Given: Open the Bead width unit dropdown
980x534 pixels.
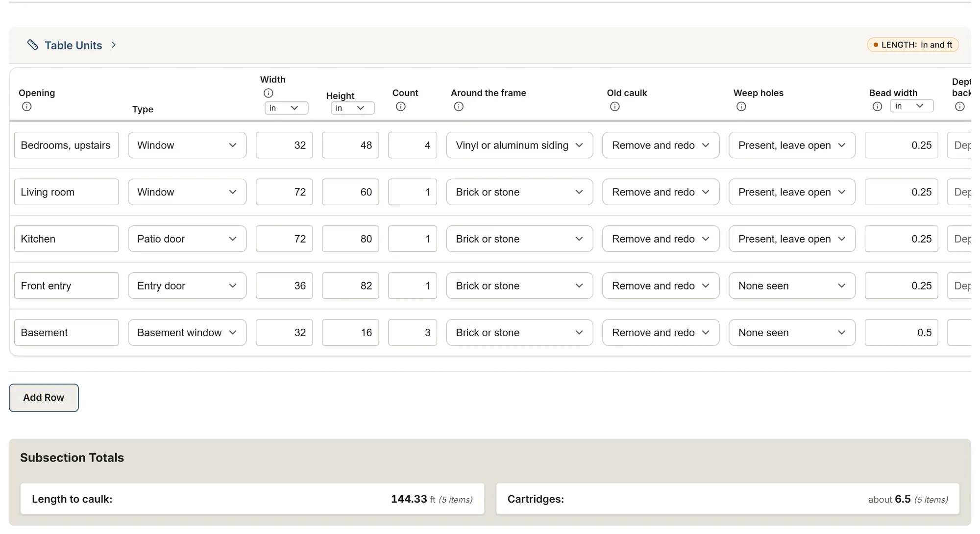Looking at the screenshot, I should [912, 106].
